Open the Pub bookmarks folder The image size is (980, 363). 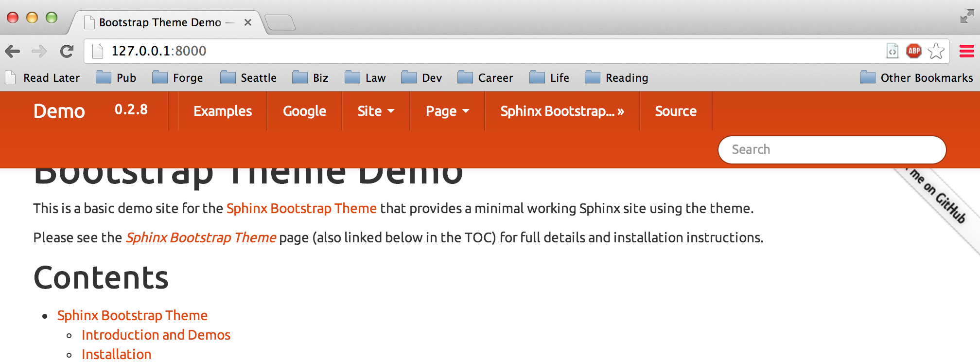[x=116, y=78]
